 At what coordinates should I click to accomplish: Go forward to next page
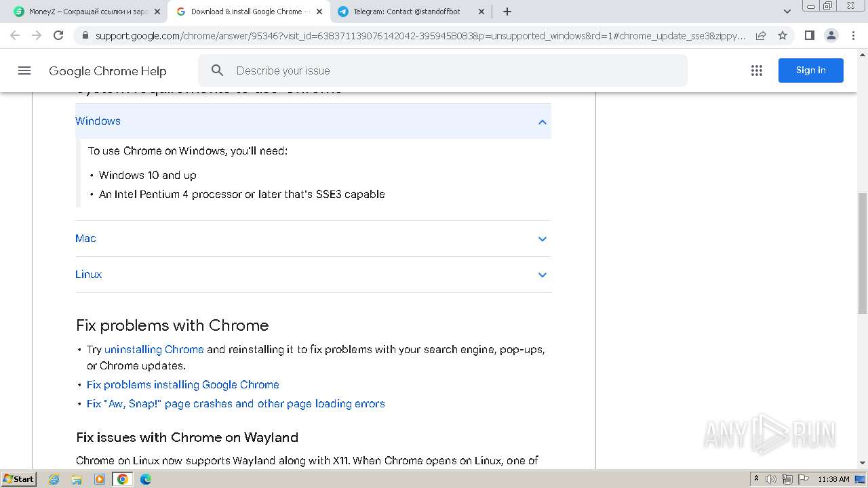(x=37, y=35)
